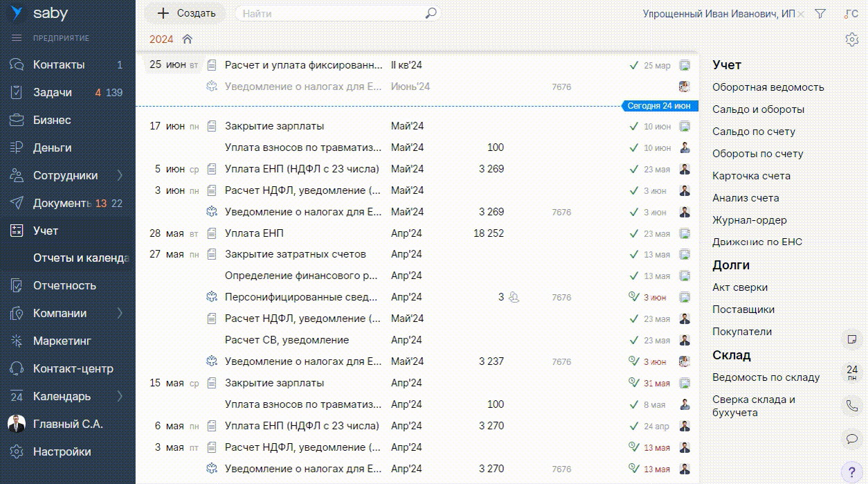
Task: Open the Акт сверки link
Action: click(x=739, y=287)
